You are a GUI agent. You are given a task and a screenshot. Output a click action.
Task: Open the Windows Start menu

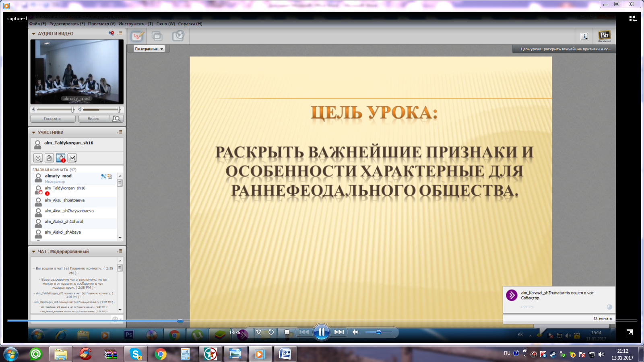[11, 354]
